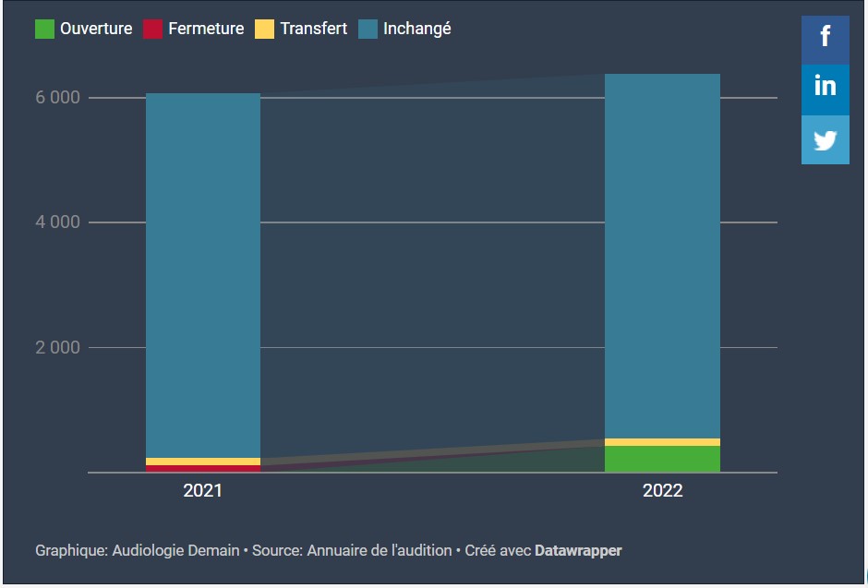Click the blue Inchangé legend swatch

[368, 30]
